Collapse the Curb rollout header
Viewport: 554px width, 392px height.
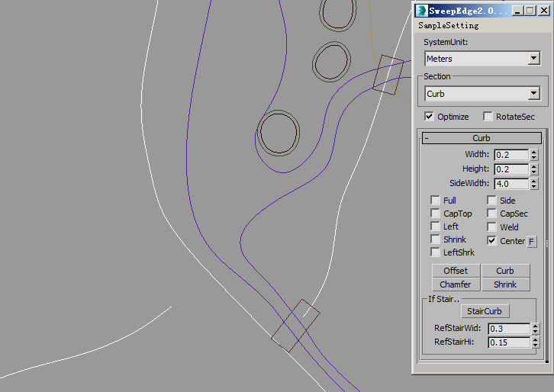482,138
